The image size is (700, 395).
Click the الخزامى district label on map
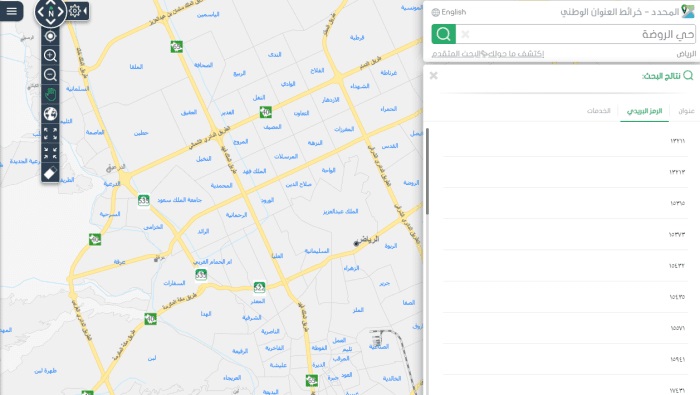[x=153, y=227]
